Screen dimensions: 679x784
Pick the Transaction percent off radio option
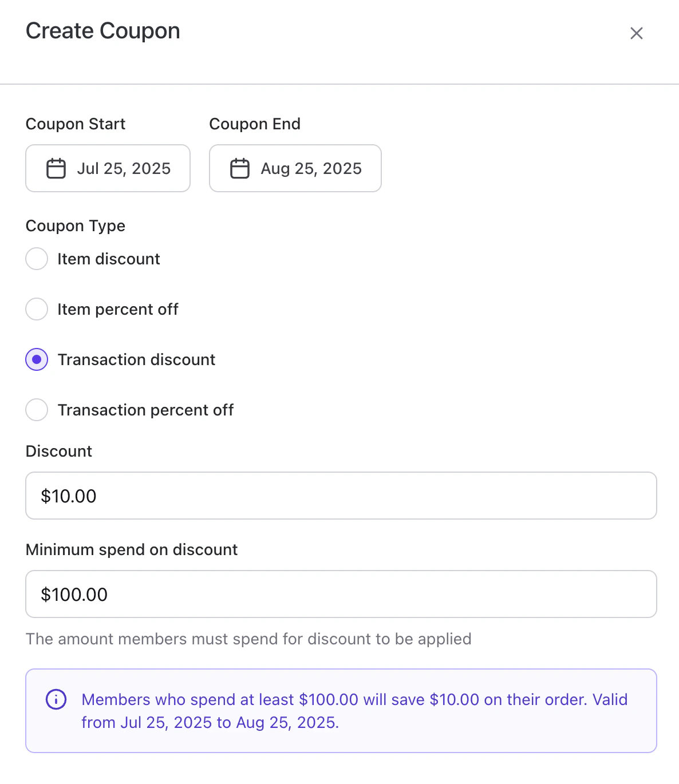(37, 410)
